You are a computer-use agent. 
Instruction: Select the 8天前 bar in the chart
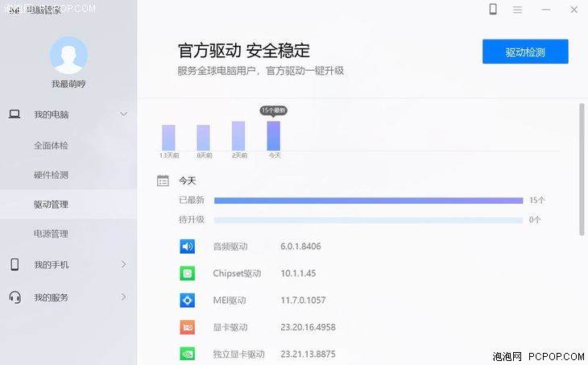pyautogui.click(x=203, y=138)
